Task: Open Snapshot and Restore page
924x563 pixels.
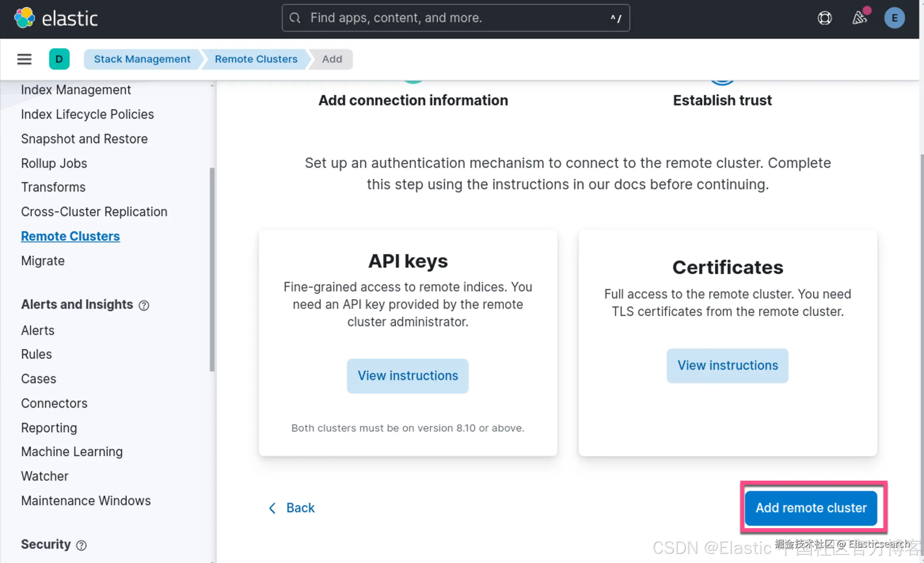Action: point(84,139)
